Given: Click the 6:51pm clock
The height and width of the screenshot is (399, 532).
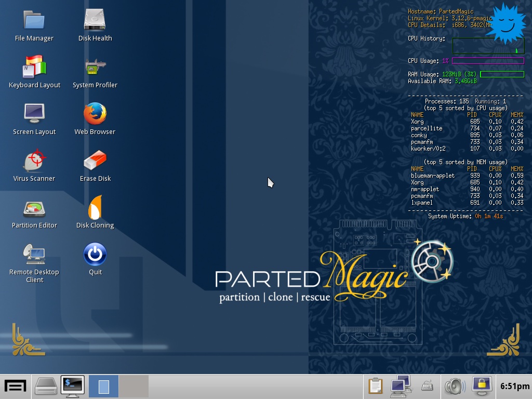Looking at the screenshot, I should tap(515, 387).
